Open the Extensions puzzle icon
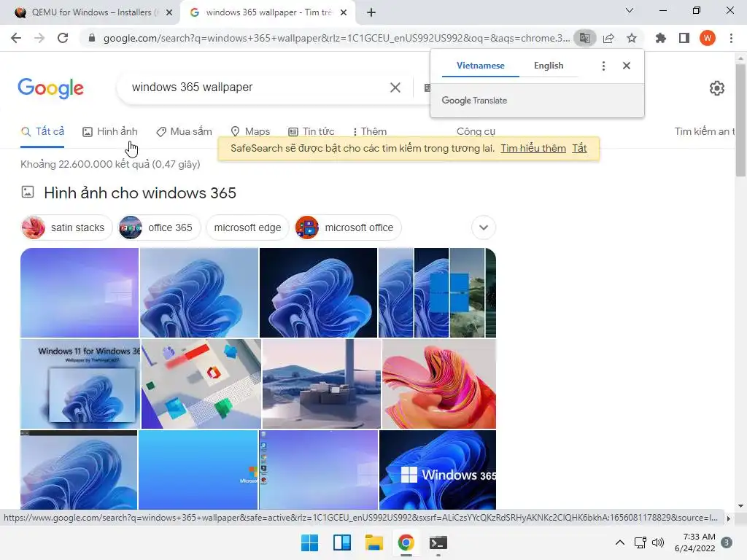 pyautogui.click(x=661, y=38)
